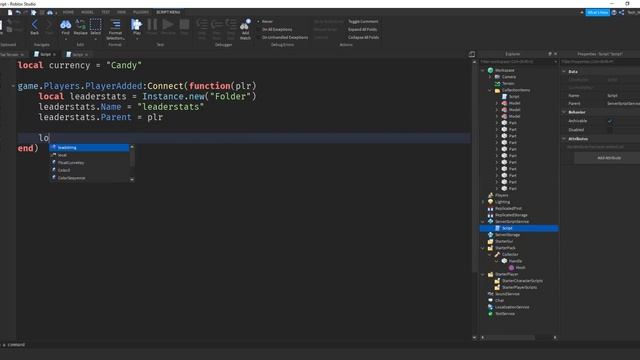Screen dimensions: 640x360
Task: Select Chat service in Explorer
Action: (x=499, y=300)
